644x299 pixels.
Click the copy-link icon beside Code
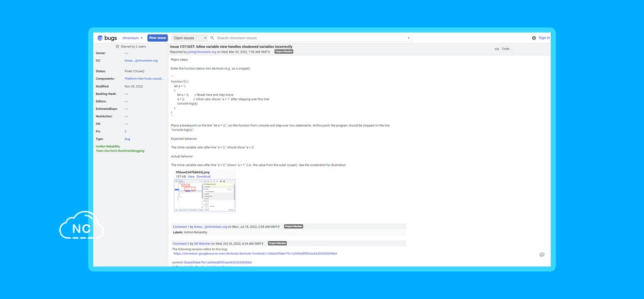point(497,49)
